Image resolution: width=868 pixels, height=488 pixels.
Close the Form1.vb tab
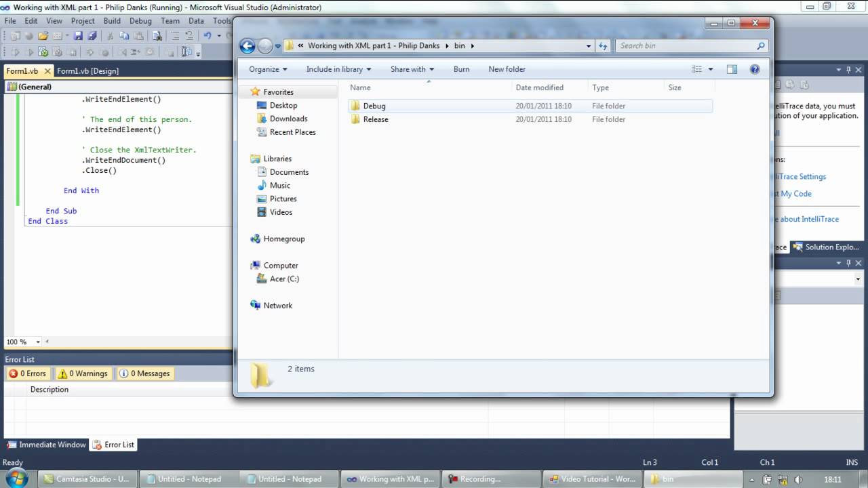tap(47, 71)
